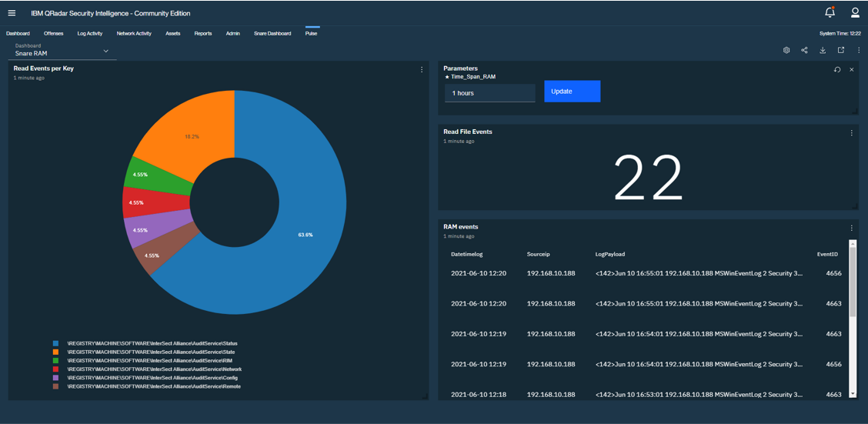Toggle the AuditService\Remote legend swatch
This screenshot has height=424, width=868.
pyautogui.click(x=55, y=386)
